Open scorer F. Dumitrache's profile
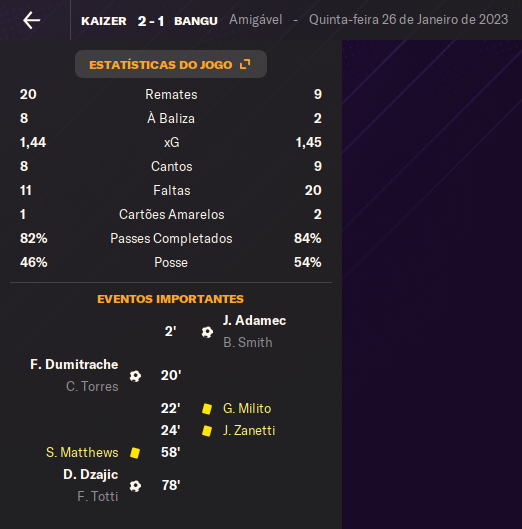This screenshot has width=522, height=529. [74, 364]
